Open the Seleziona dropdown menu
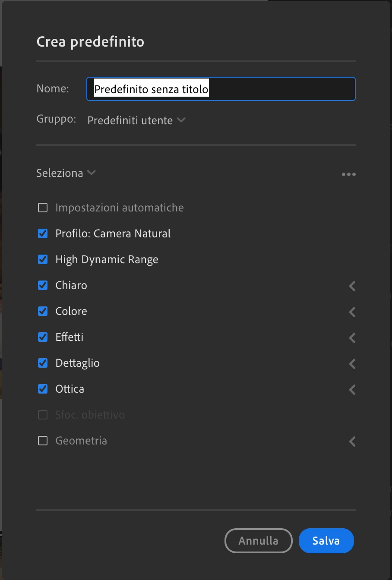The height and width of the screenshot is (580, 392). tap(66, 173)
